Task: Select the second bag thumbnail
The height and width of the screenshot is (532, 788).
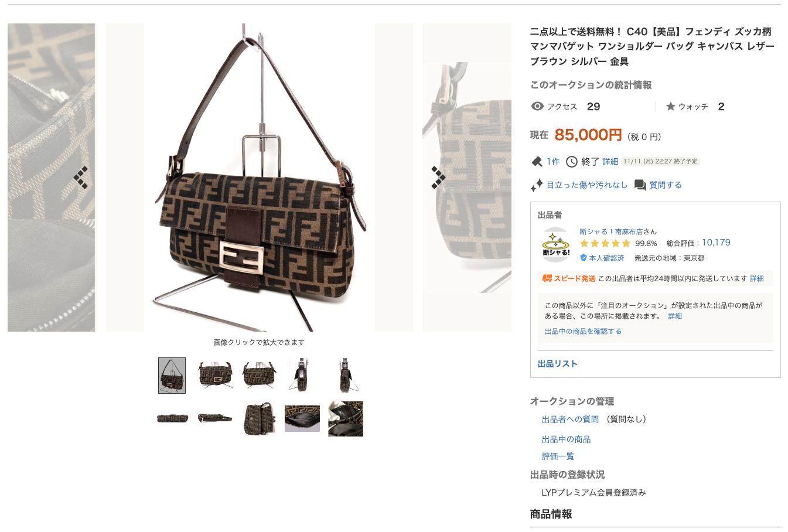Action: 215,375
